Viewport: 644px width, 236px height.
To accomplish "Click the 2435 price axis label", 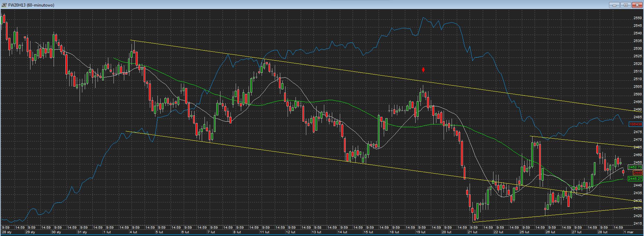I will point(637,193).
